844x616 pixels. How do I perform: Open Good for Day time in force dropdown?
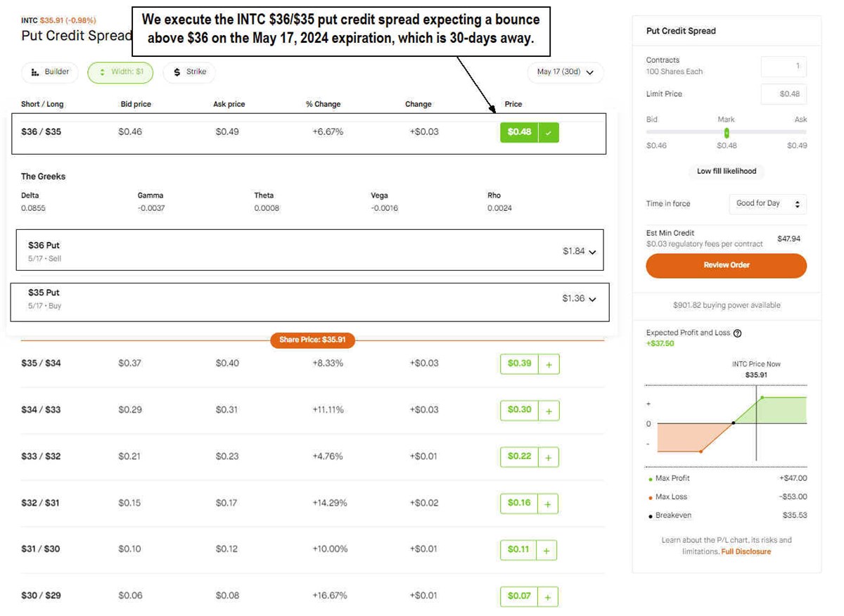767,204
